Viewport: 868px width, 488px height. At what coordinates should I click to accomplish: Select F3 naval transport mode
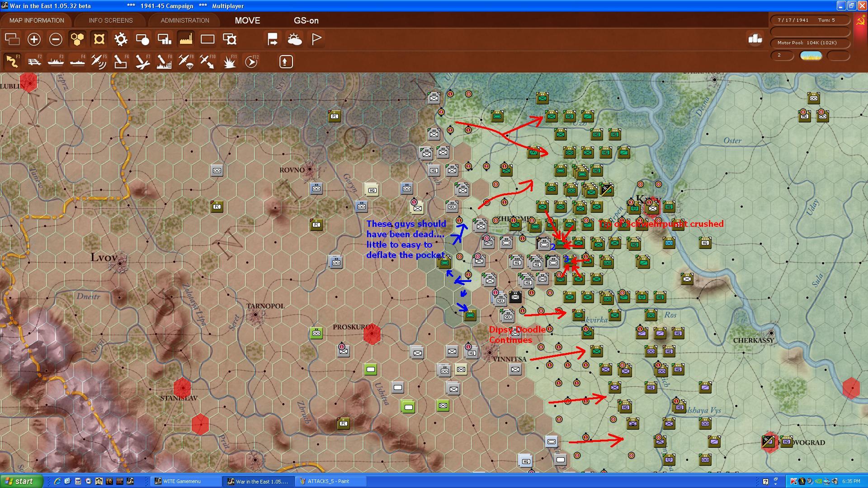tap(56, 61)
